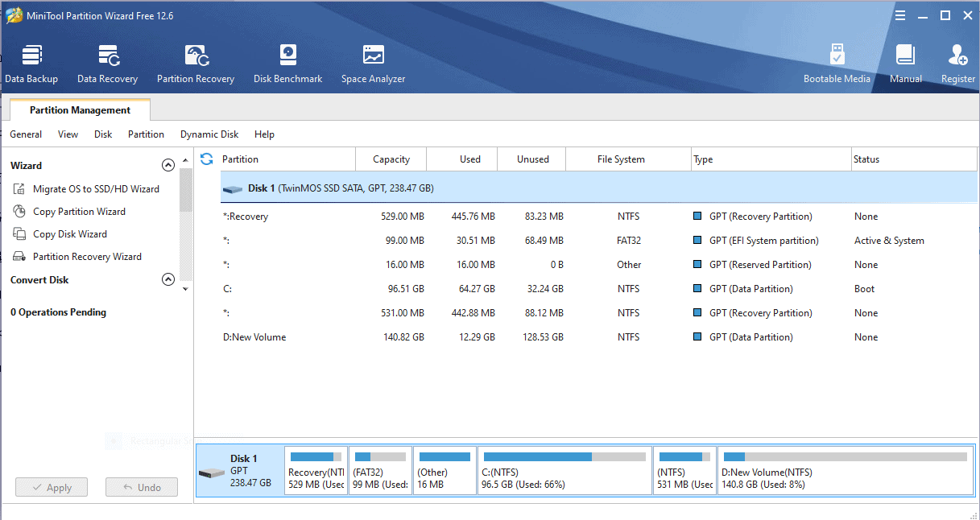
Task: Collapse the Convert Disk section
Action: [168, 280]
